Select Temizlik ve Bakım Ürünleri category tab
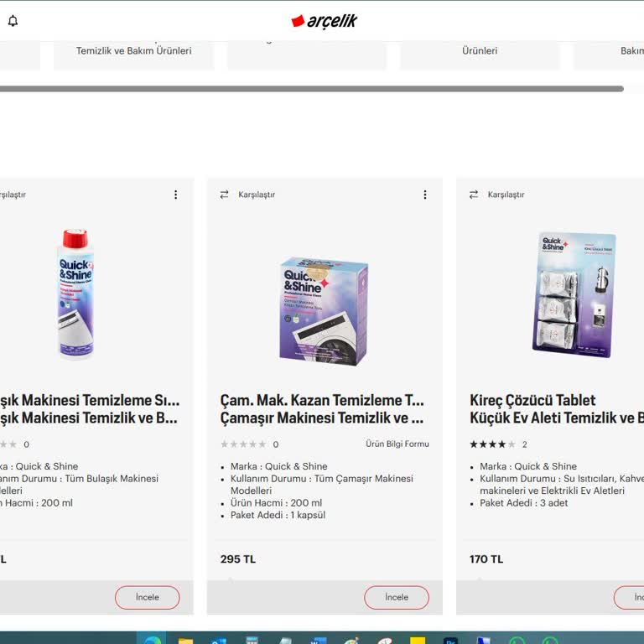The image size is (644, 644). (134, 51)
